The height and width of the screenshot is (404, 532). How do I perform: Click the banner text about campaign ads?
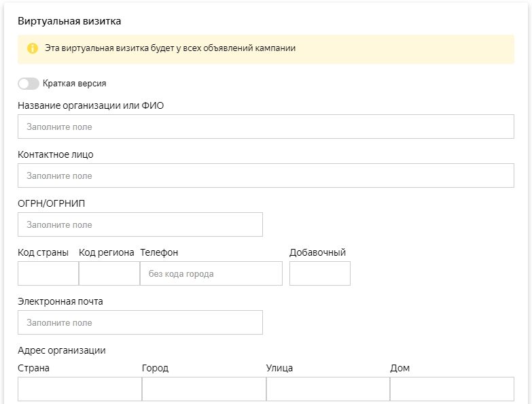[170, 49]
